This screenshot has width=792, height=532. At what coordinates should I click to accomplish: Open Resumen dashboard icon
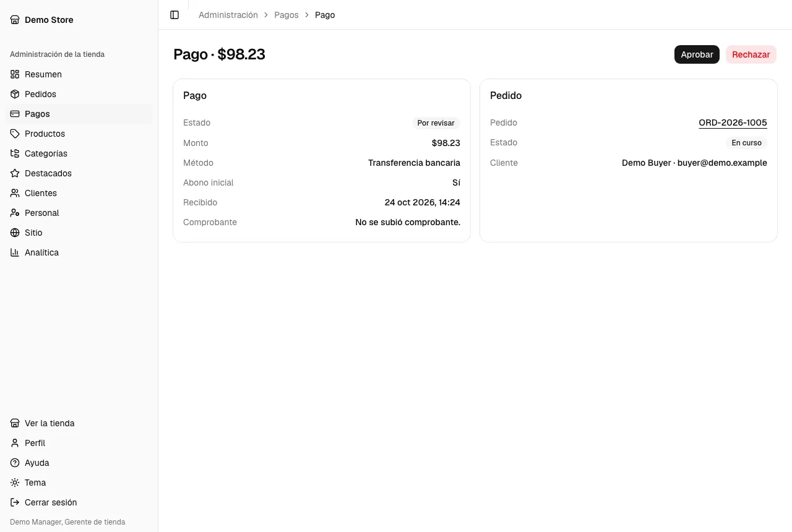tap(15, 74)
